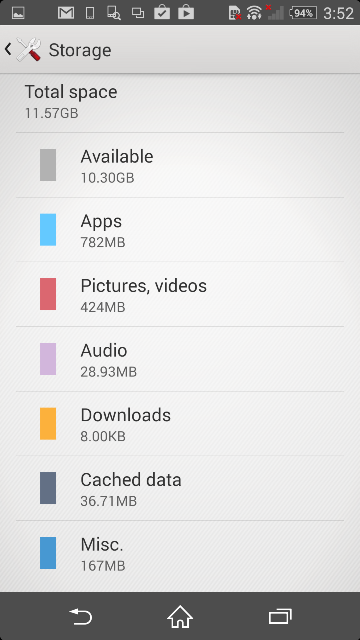Open the Audio storage entry

tap(180, 359)
